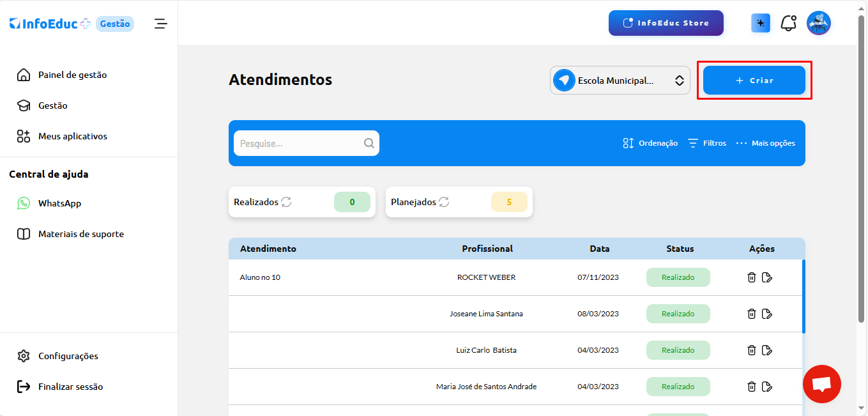868x416 pixels.
Task: Click the Gestão graduation cap icon
Action: tap(24, 105)
